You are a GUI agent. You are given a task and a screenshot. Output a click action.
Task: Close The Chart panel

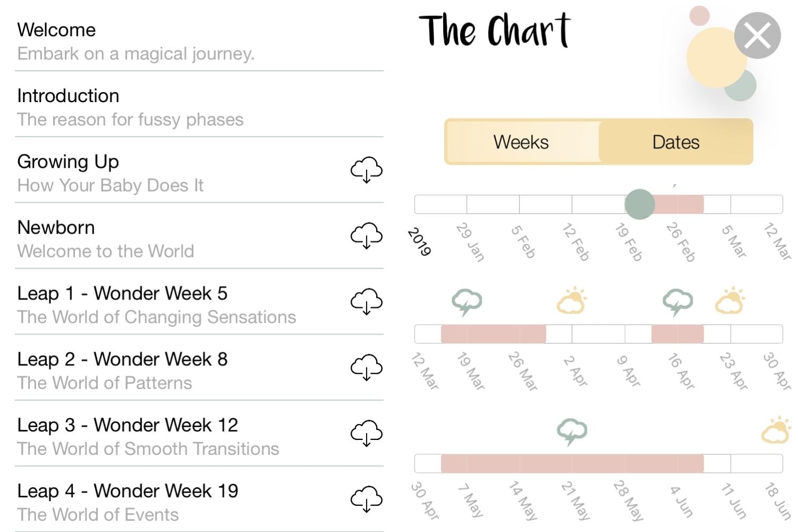coord(757,36)
